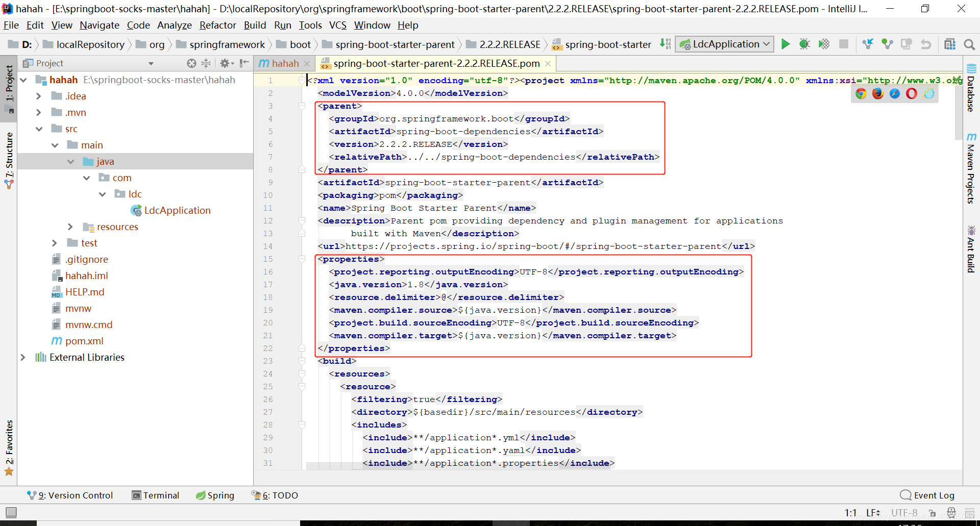The width and height of the screenshot is (980, 526).
Task: Open Spring tool window
Action: [x=215, y=495]
